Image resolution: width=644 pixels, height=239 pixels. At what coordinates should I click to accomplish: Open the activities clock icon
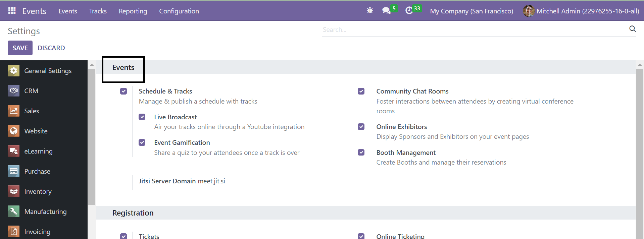[x=409, y=11]
